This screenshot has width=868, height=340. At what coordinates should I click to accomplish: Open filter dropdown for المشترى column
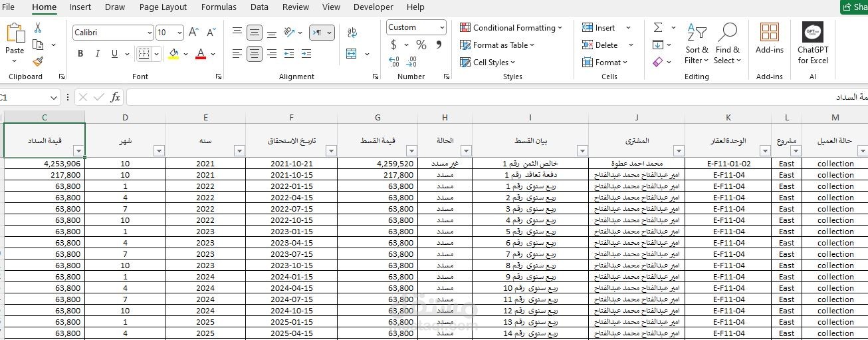(x=679, y=151)
